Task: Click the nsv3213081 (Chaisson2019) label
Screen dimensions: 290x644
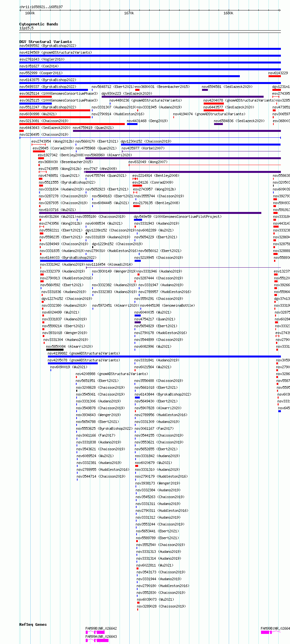Action: tap(44, 121)
